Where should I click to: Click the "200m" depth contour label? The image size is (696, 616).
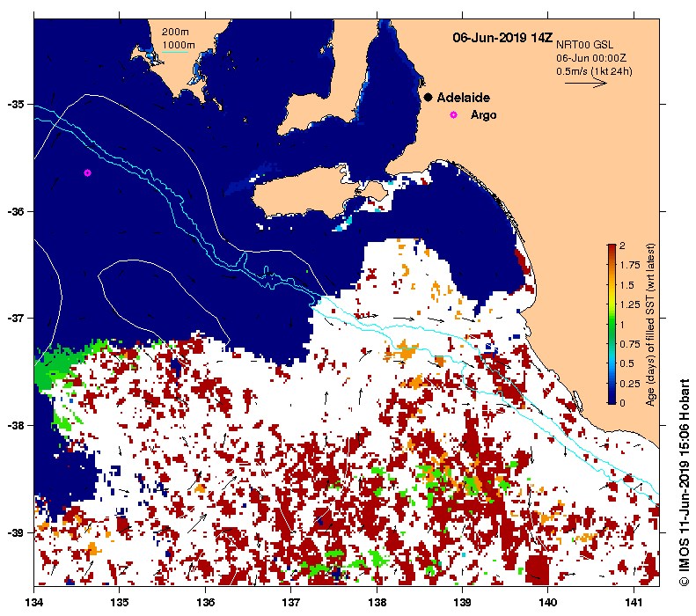click(175, 32)
